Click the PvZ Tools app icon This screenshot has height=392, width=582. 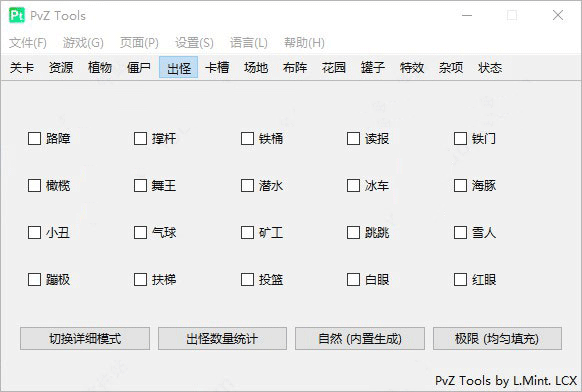point(17,16)
